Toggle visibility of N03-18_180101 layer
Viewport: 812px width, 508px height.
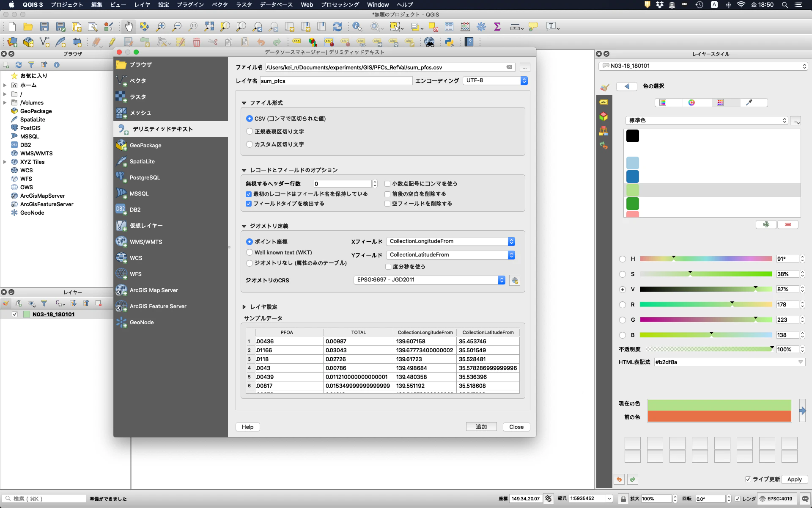pyautogui.click(x=15, y=314)
